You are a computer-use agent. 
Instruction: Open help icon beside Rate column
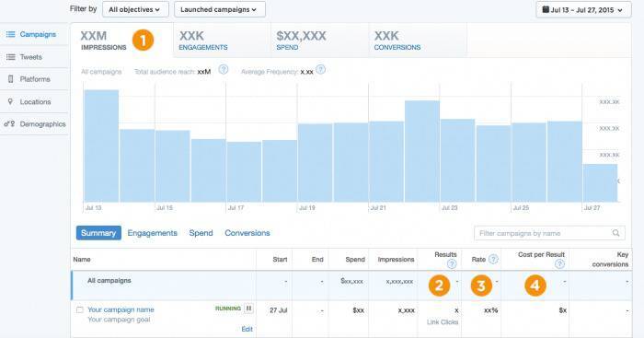tap(494, 259)
